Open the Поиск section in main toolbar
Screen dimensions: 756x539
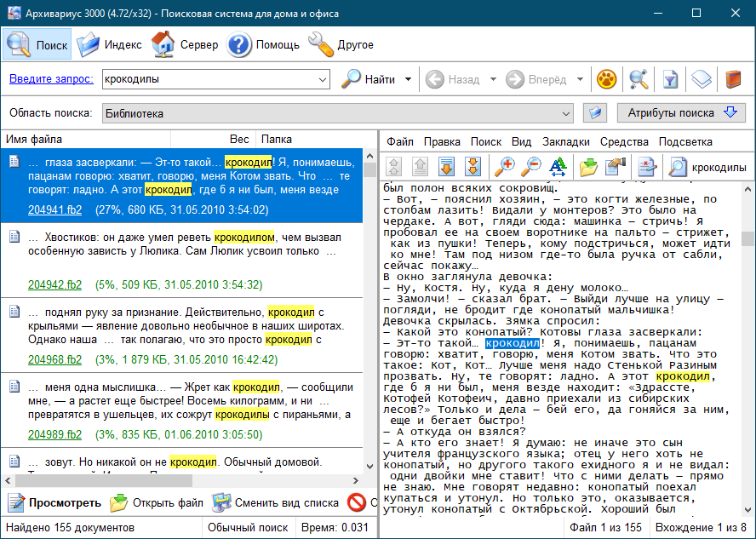pyautogui.click(x=37, y=44)
